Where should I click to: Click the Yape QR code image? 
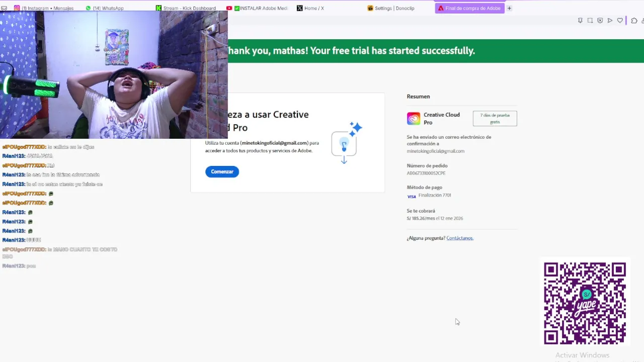pyautogui.click(x=585, y=303)
